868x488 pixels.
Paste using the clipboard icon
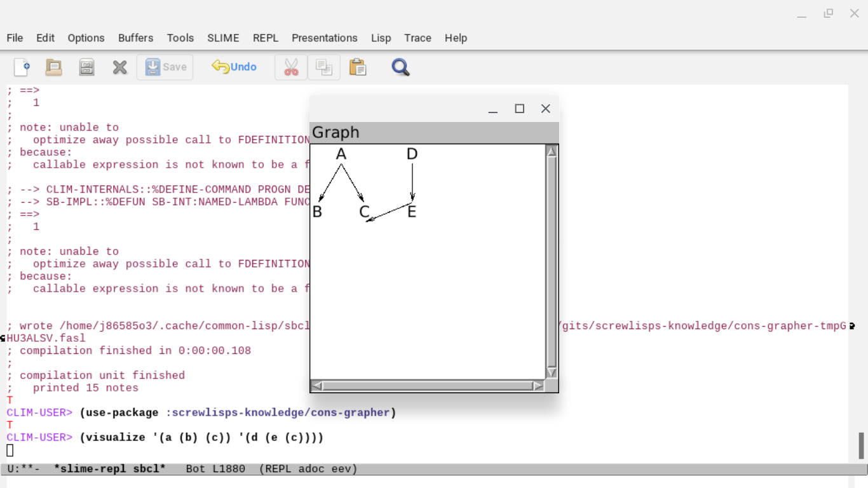tap(358, 67)
